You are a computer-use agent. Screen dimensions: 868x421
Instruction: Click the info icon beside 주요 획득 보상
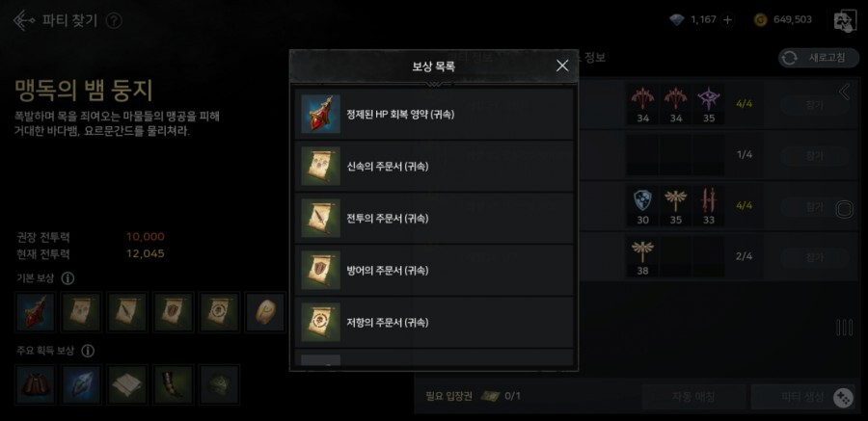click(88, 351)
